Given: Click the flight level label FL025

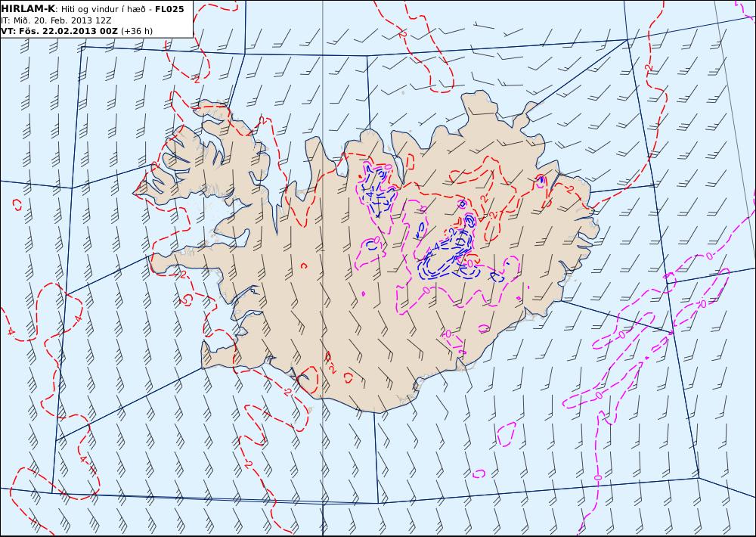Looking at the screenshot, I should pos(169,9).
